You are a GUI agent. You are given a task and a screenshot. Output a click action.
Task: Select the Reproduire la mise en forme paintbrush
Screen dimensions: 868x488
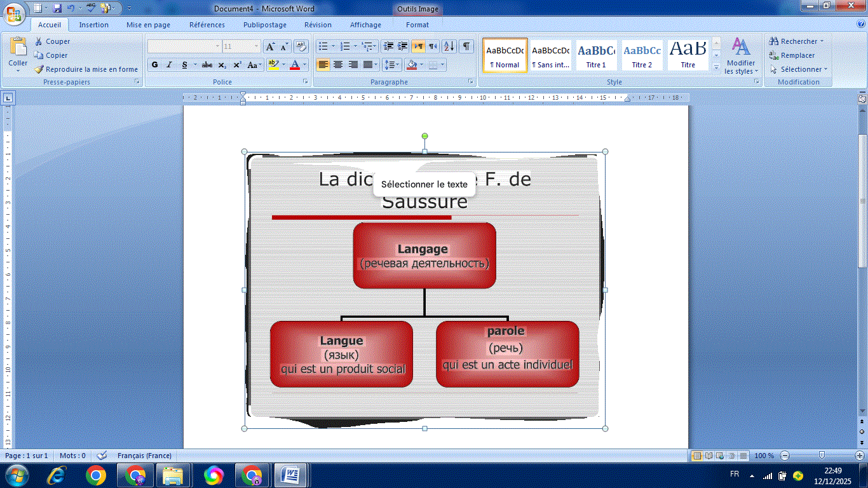point(39,69)
